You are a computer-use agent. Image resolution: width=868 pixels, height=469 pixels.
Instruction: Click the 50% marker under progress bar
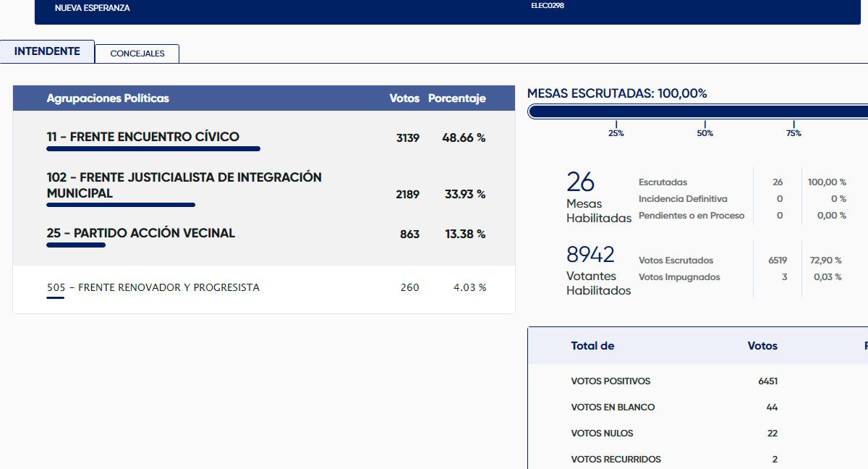tap(705, 132)
